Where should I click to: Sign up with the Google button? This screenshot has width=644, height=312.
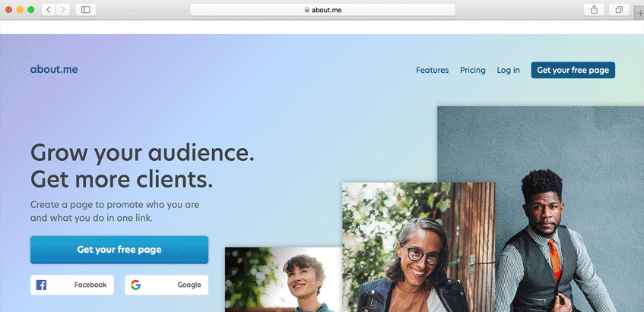167,285
